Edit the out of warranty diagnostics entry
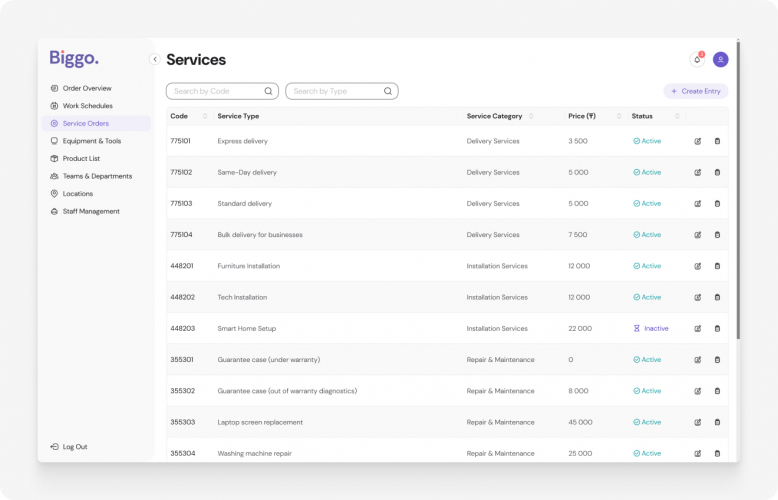 coord(698,391)
